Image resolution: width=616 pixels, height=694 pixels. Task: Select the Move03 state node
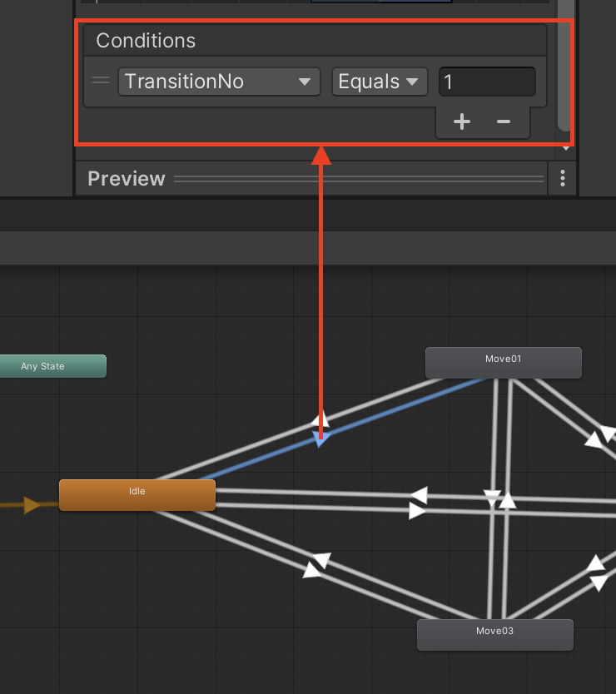tap(494, 634)
